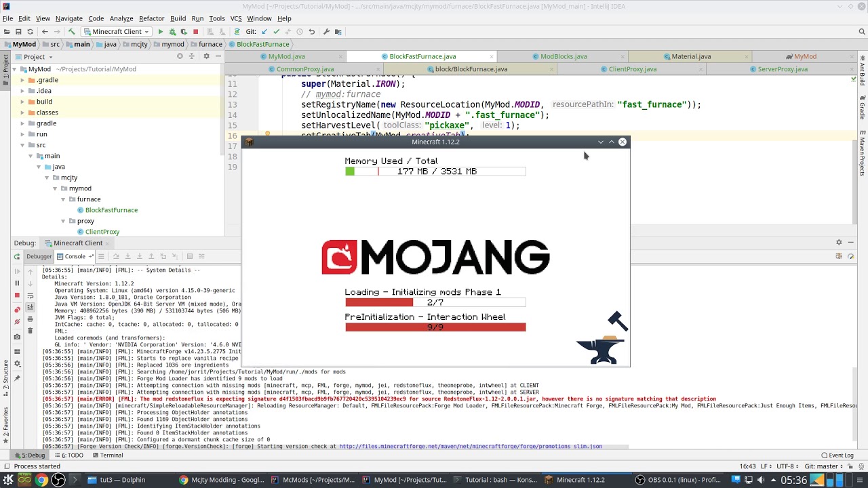Click the red Stop button in Debug panel
This screenshot has width=868, height=488.
pos(17,296)
